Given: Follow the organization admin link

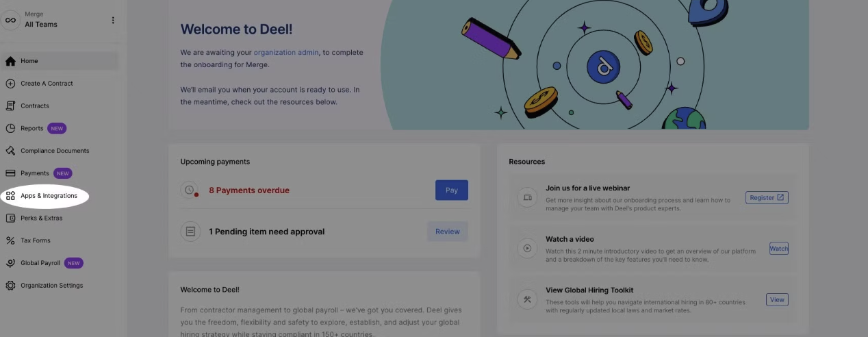Looking at the screenshot, I should (x=286, y=52).
